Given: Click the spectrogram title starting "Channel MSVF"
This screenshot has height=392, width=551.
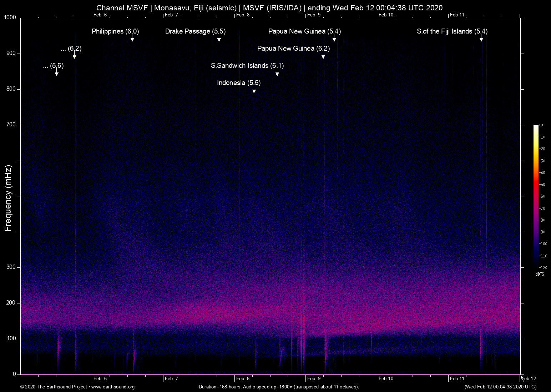Looking at the screenshot, I should point(269,8).
